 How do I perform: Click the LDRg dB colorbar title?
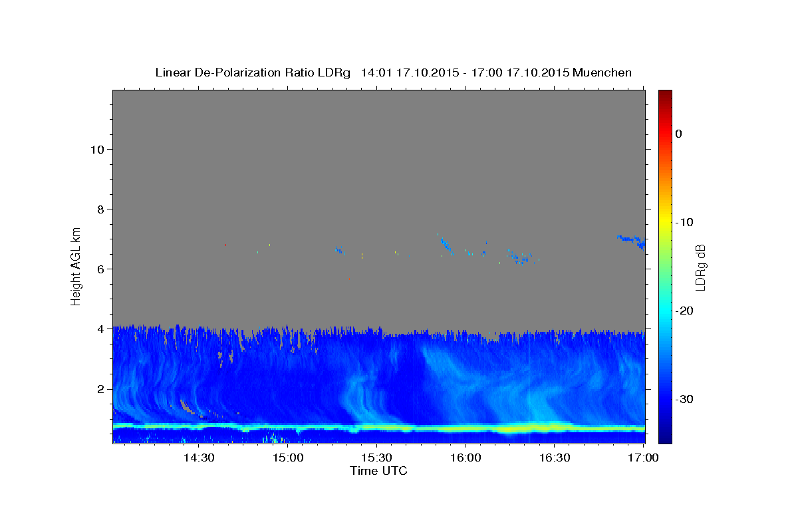pos(700,267)
